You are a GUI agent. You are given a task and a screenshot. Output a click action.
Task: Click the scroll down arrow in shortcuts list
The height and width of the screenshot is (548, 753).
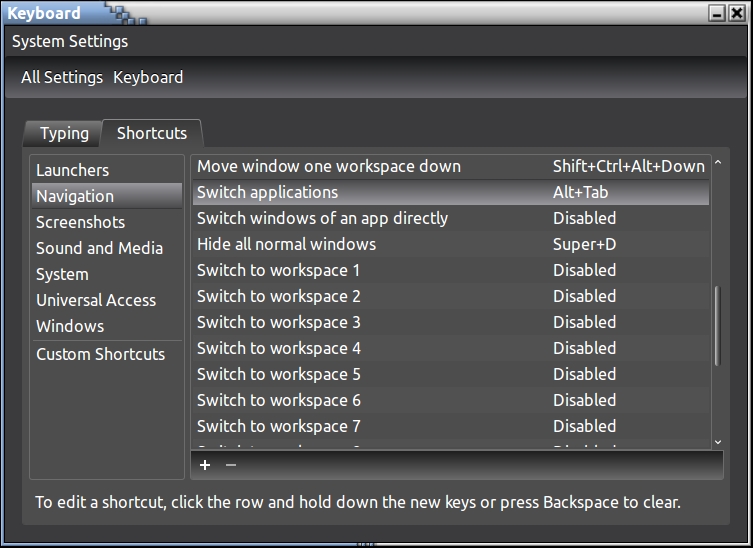[717, 441]
